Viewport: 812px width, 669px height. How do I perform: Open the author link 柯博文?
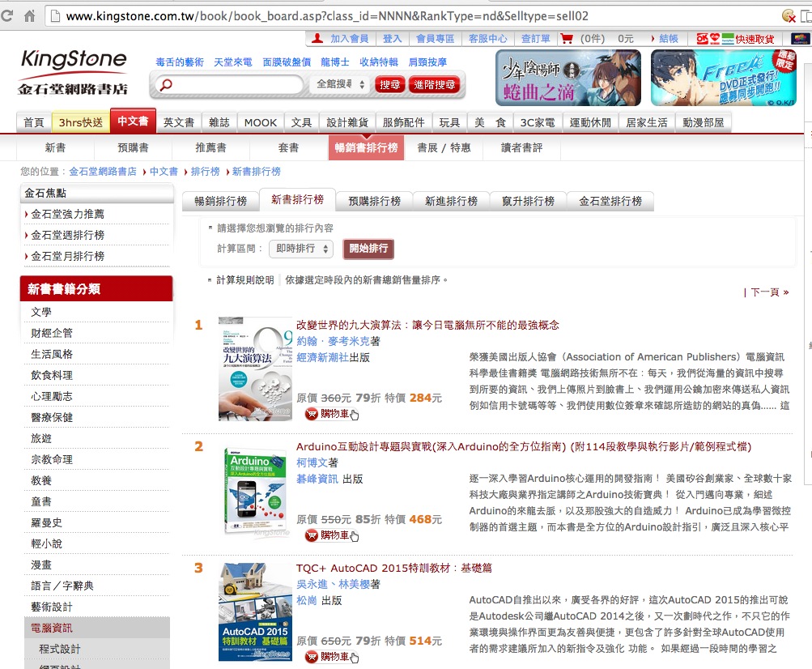click(312, 462)
